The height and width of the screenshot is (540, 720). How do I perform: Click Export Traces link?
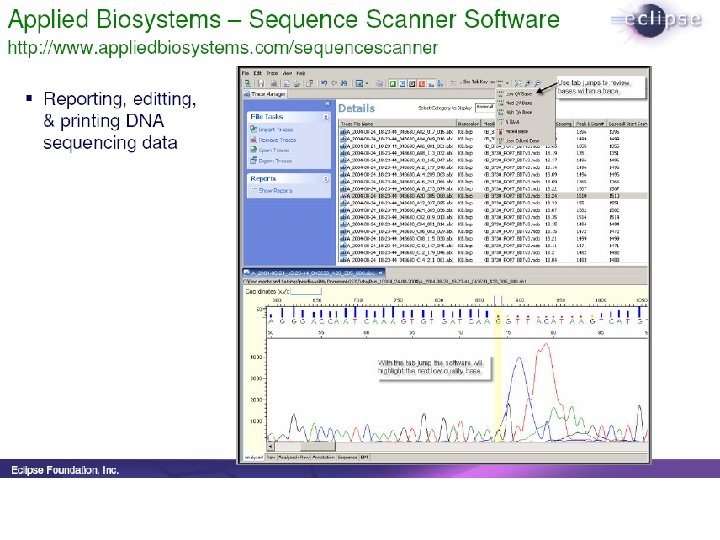276,161
